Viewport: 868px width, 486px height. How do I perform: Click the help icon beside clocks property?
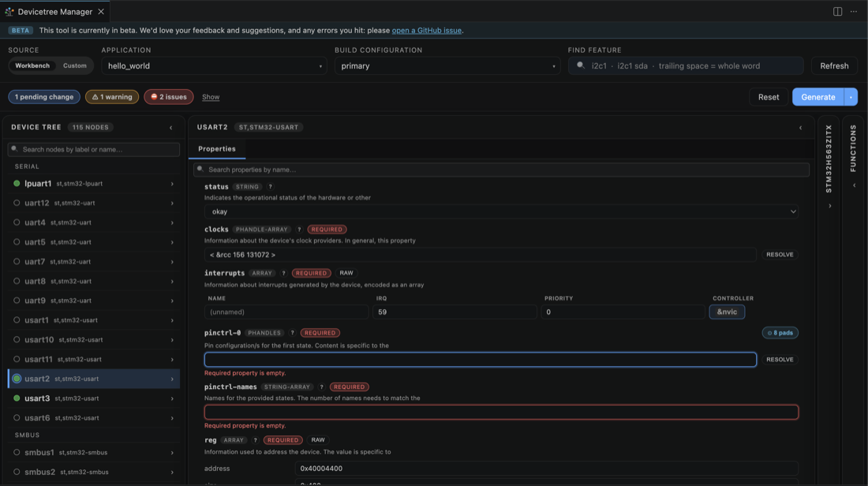click(299, 229)
